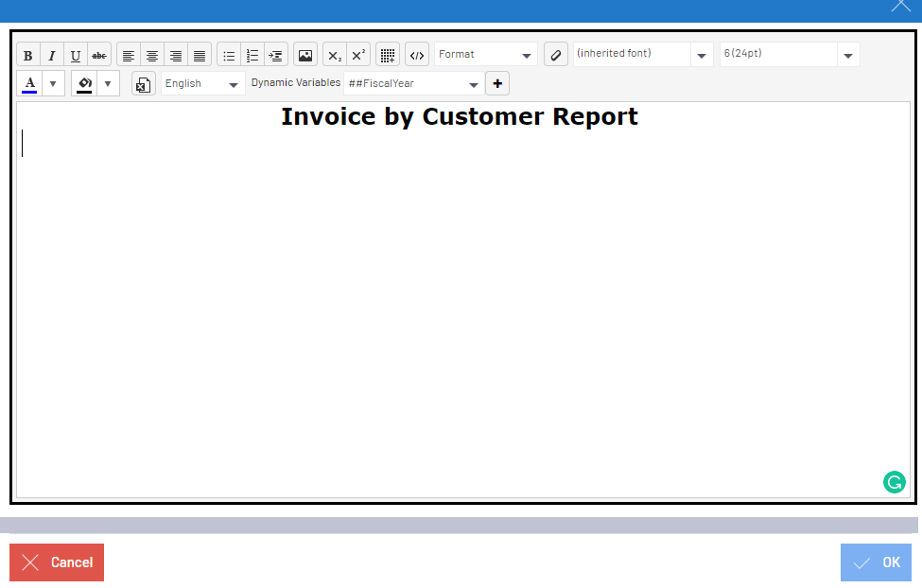
Task: Toggle subscript formatting
Action: (333, 54)
